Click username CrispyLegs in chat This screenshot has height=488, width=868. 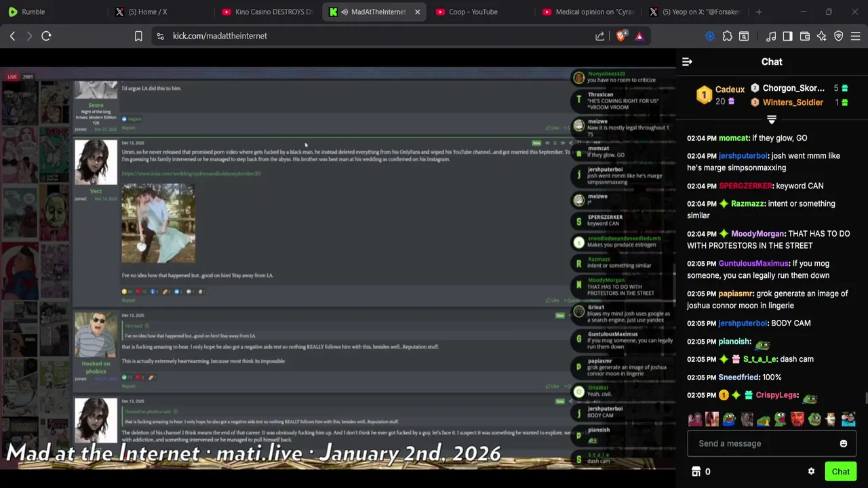(776, 395)
